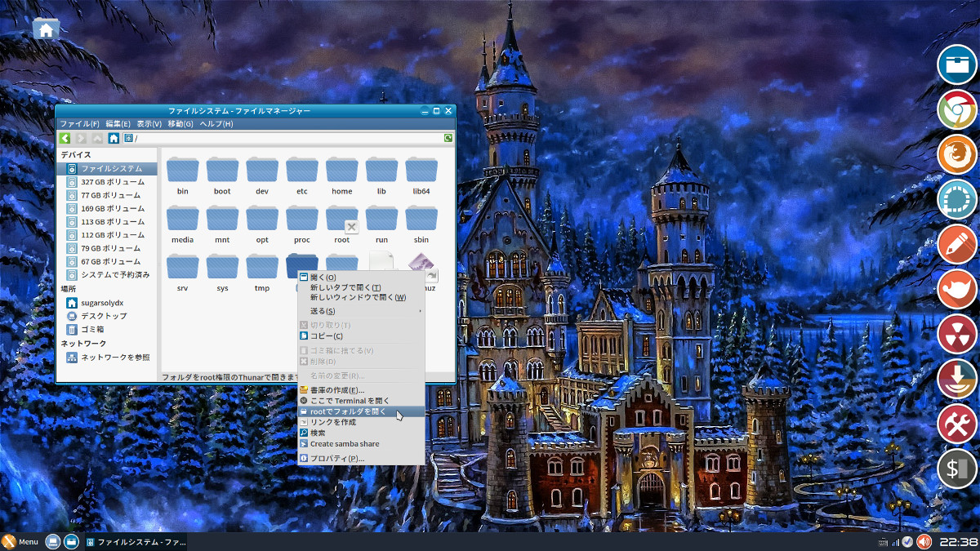Viewport: 980px width, 551px height.
Task: Click the home button in Thunar toolbar
Action: click(x=114, y=138)
